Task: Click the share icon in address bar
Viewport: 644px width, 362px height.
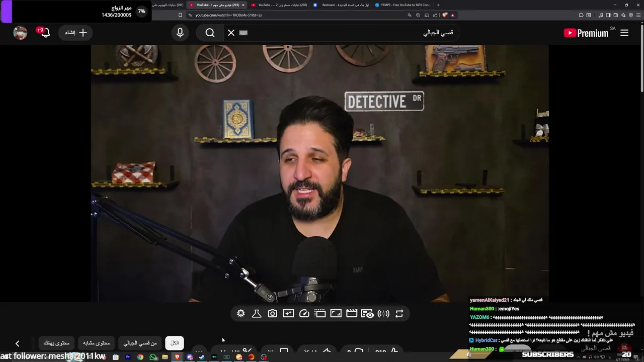Action: click(x=435, y=15)
